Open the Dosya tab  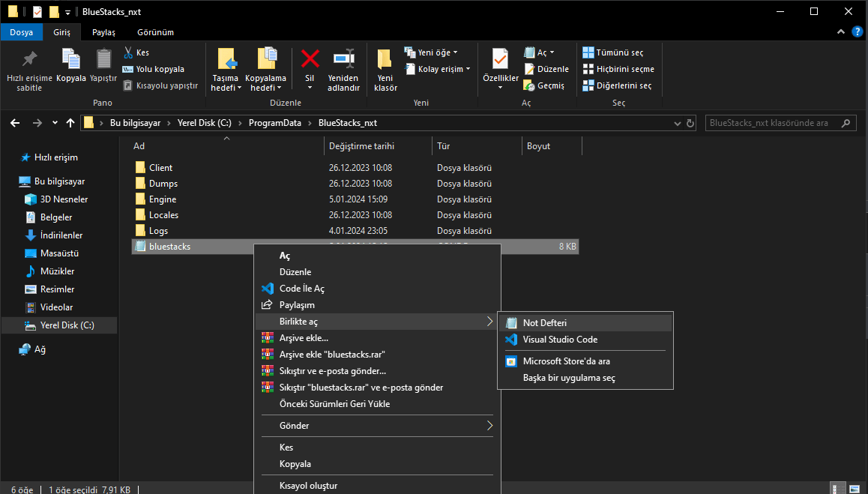point(21,32)
